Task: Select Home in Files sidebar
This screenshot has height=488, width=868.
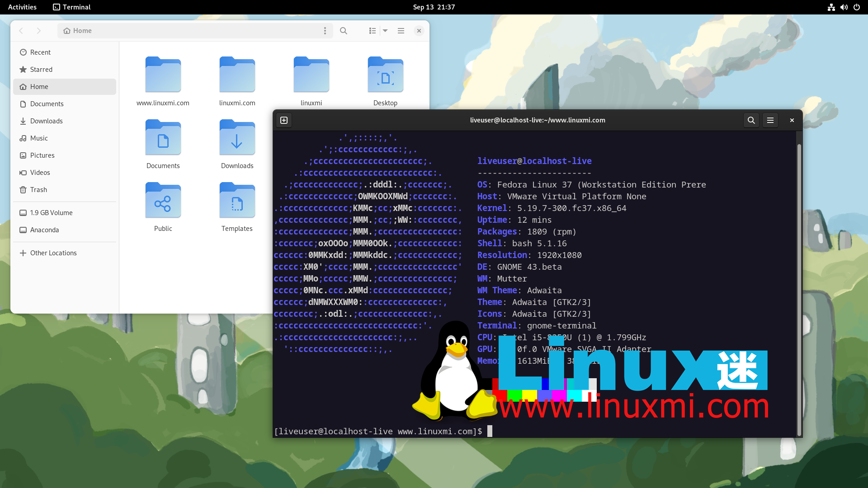Action: (65, 87)
